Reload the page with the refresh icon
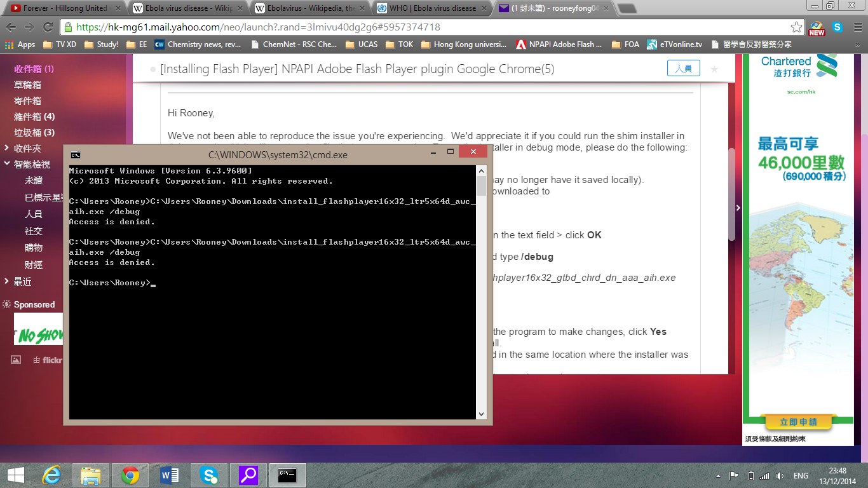The height and width of the screenshot is (488, 868). tap(48, 27)
